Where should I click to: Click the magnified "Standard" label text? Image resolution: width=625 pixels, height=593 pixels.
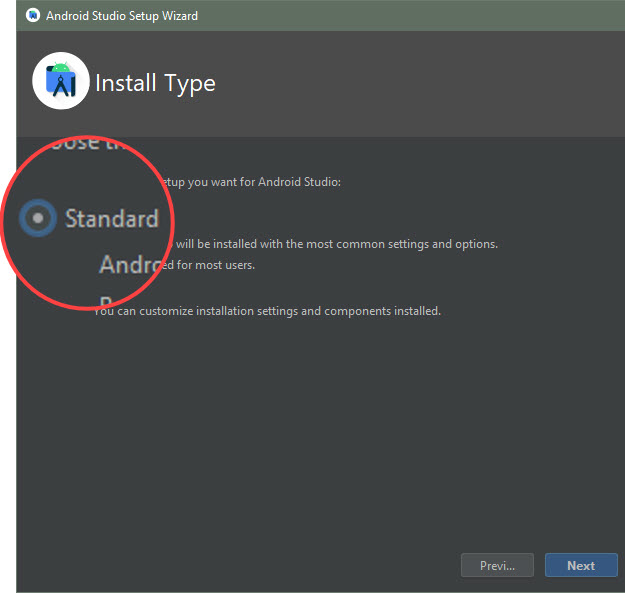[111, 218]
